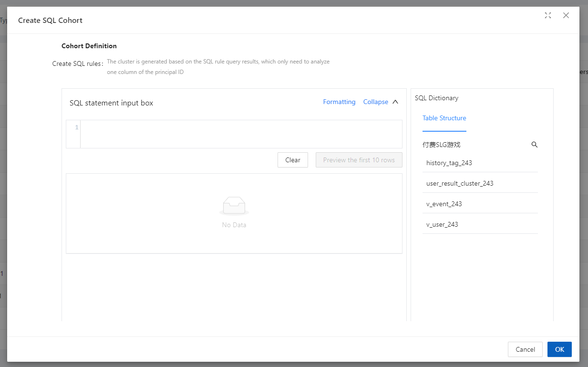Click the SQL Dictionary panel header

click(436, 98)
